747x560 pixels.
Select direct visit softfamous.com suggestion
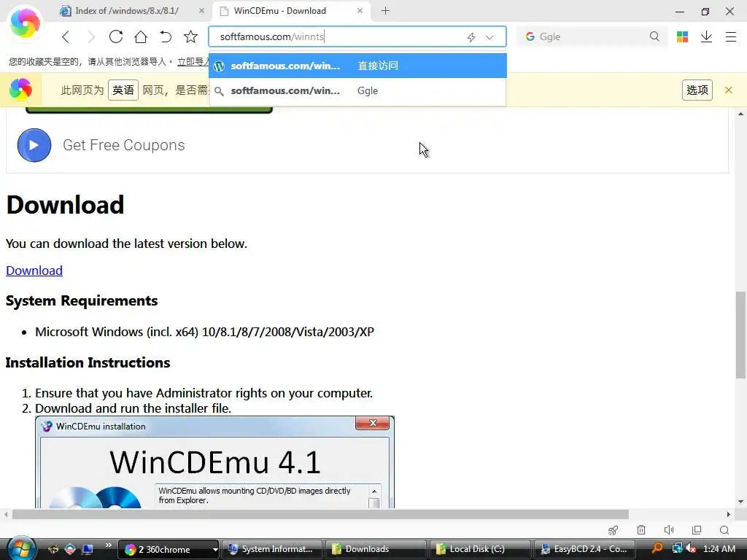(357, 66)
